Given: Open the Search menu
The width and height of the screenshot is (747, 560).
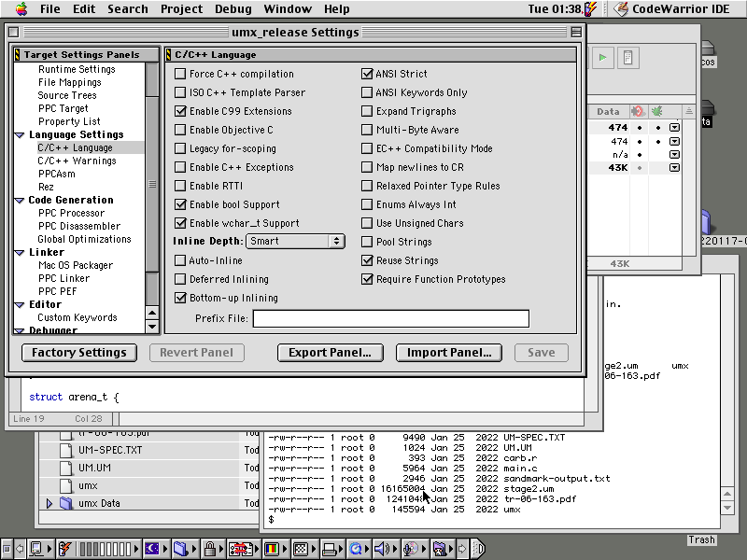Looking at the screenshot, I should point(128,8).
